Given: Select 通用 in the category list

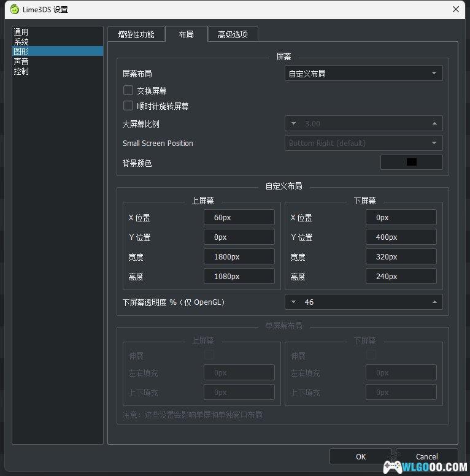Looking at the screenshot, I should (58, 32).
